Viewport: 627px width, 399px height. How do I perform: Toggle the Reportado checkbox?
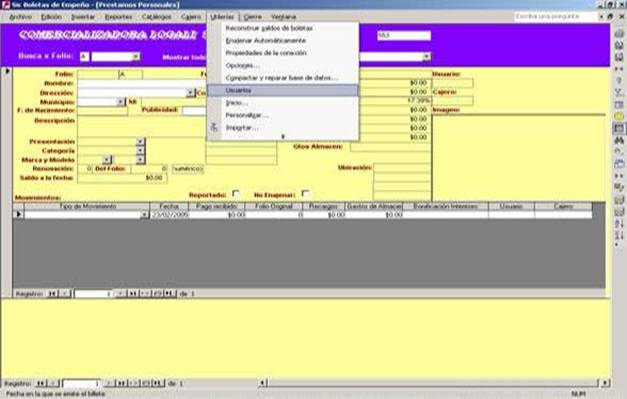pyautogui.click(x=236, y=194)
